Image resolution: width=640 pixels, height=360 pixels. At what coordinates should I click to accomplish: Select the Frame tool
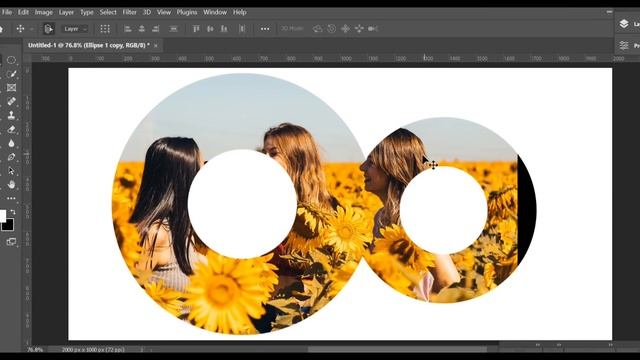[11, 87]
